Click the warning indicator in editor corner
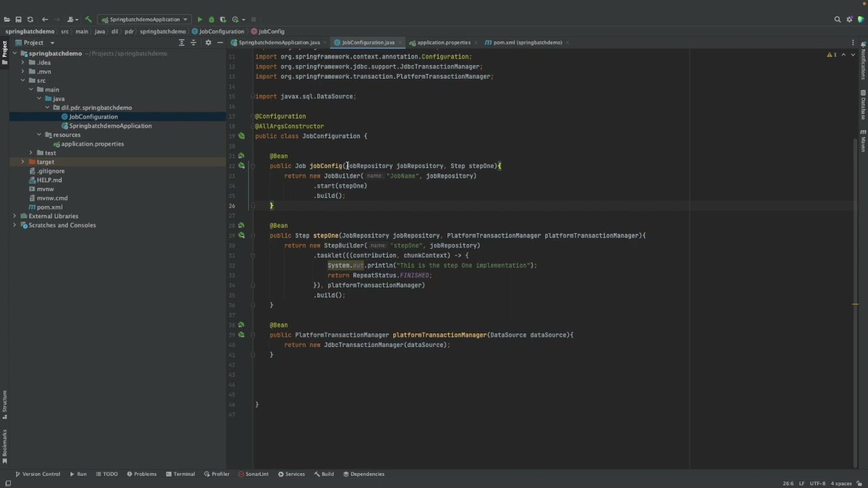 tap(831, 54)
